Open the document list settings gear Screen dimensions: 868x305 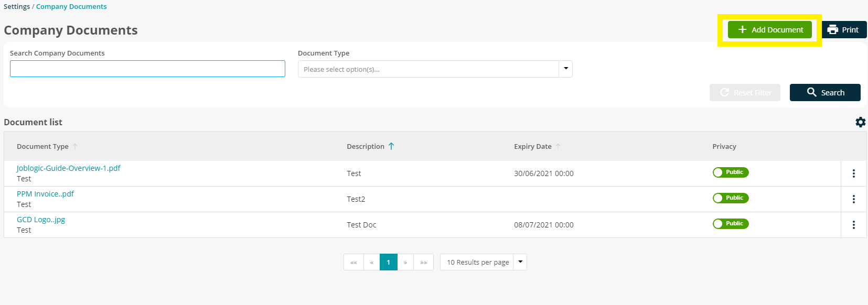[860, 122]
